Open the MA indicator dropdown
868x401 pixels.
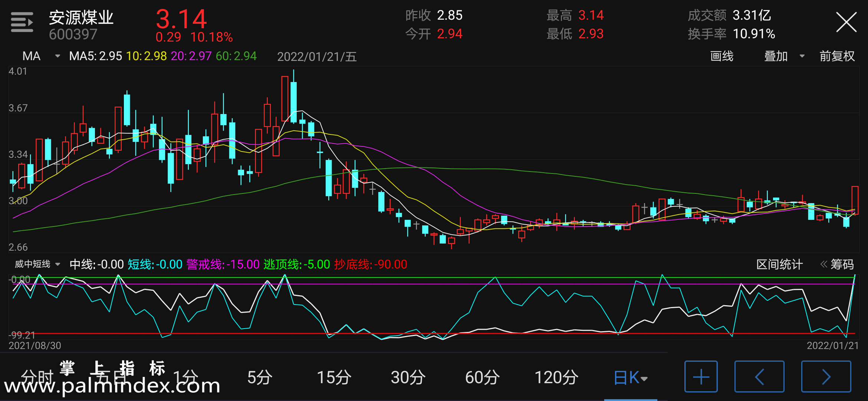[41, 56]
